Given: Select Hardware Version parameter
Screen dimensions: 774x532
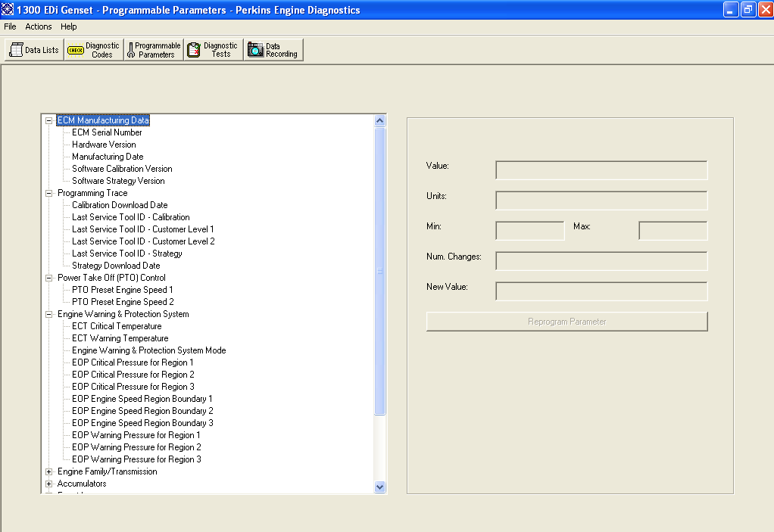Looking at the screenshot, I should (x=105, y=145).
